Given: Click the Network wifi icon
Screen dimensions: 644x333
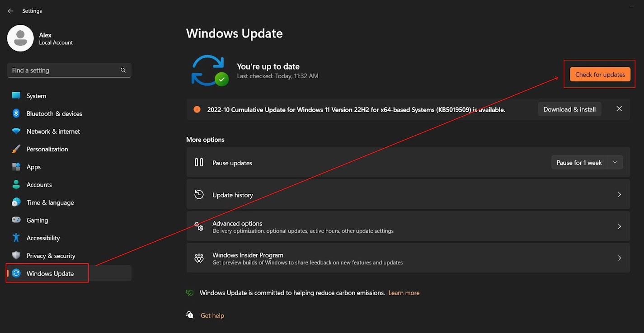Looking at the screenshot, I should pos(16,131).
